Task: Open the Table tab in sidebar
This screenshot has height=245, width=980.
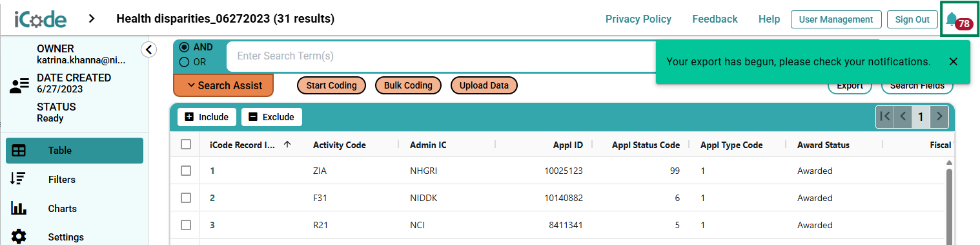Action: click(x=74, y=151)
